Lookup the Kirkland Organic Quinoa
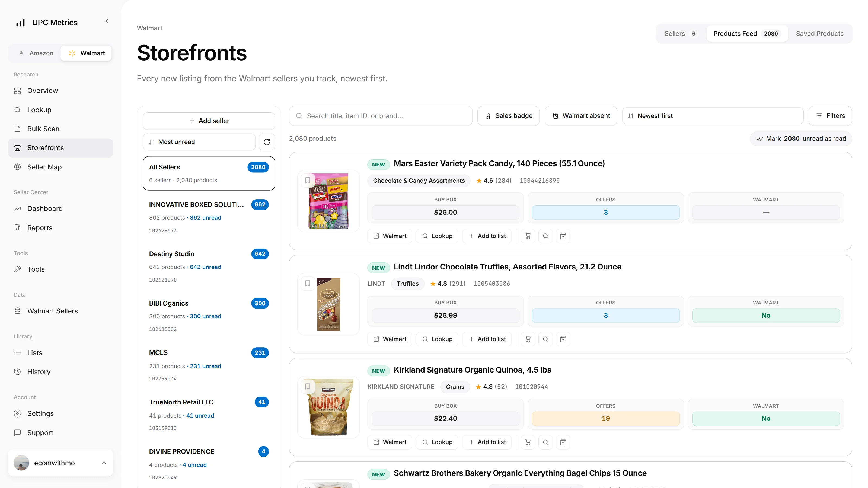 (x=437, y=442)
